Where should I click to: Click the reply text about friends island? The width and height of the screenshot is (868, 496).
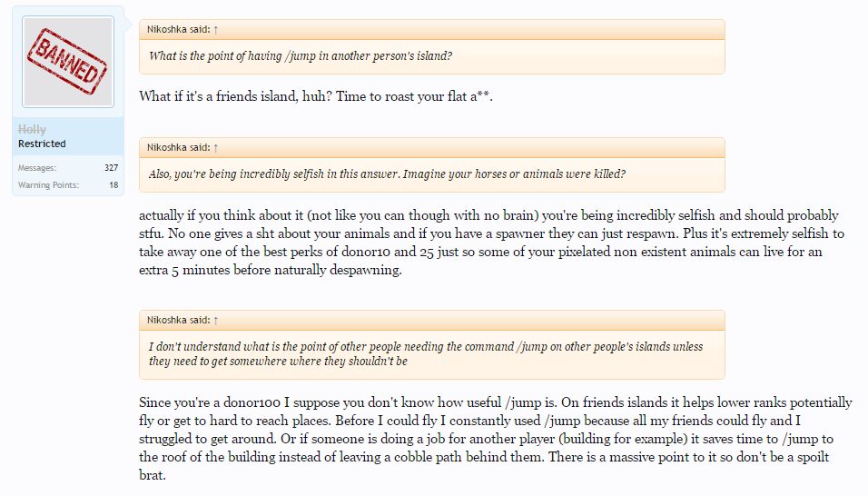(x=316, y=96)
